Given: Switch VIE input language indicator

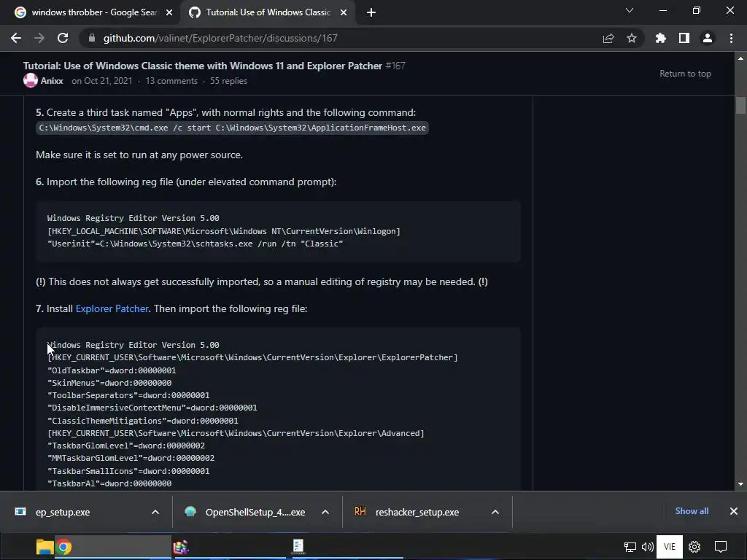Looking at the screenshot, I should [x=670, y=547].
